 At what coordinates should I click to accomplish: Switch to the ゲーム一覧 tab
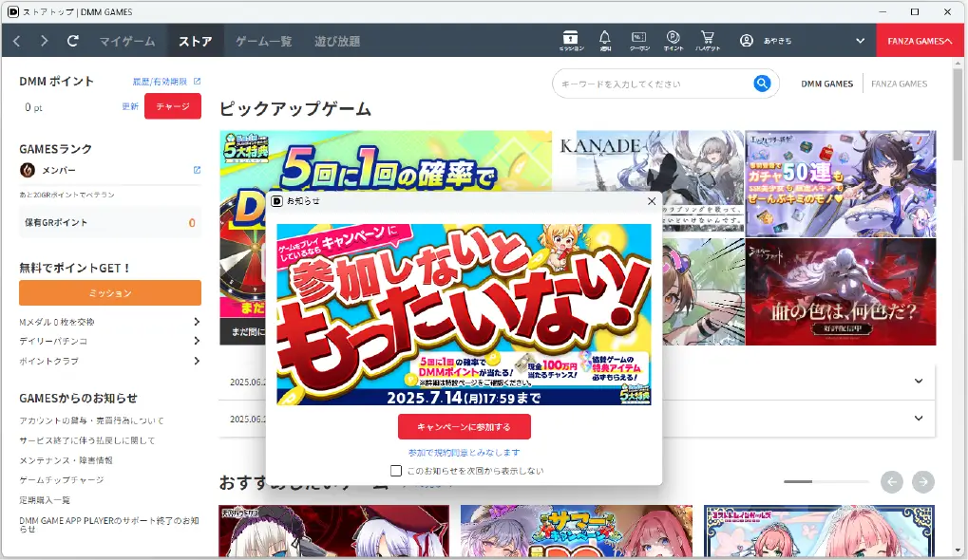click(x=263, y=41)
